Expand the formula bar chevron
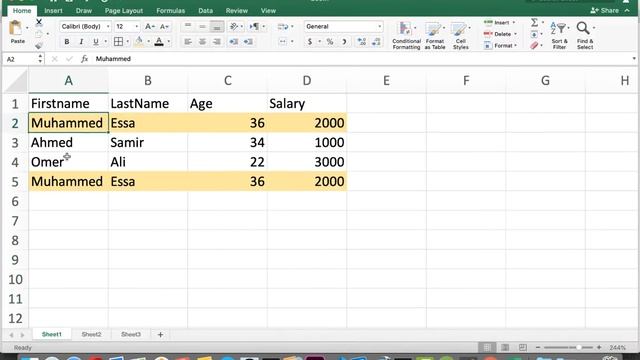 click(x=634, y=59)
